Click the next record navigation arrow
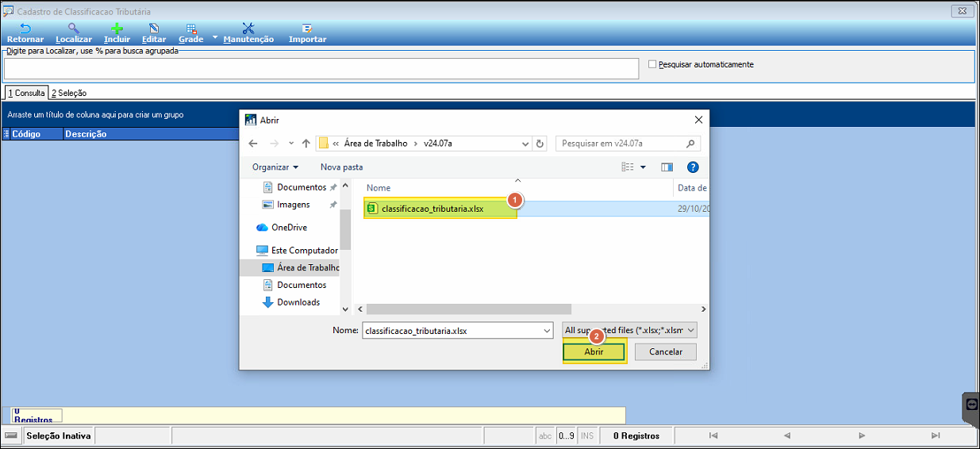 click(862, 436)
